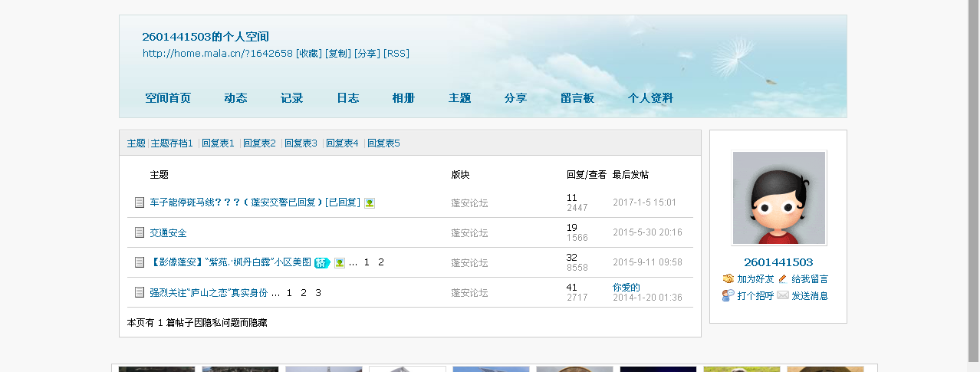Click the pencil icon next to 给我留言

point(782,279)
